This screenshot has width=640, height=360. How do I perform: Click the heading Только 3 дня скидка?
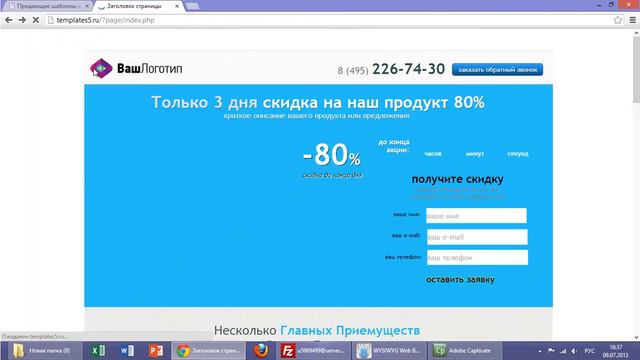click(x=318, y=102)
